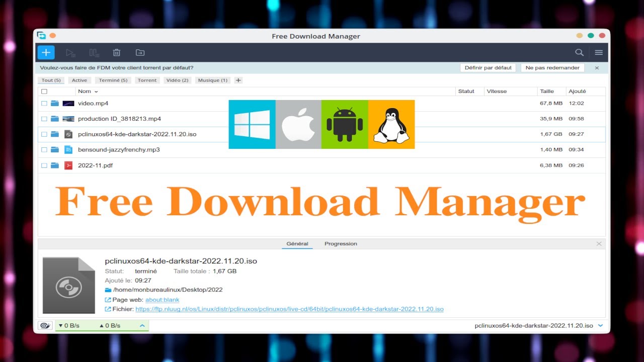644x362 pixels.
Task: Switch to the Progression tab
Action: 341,244
